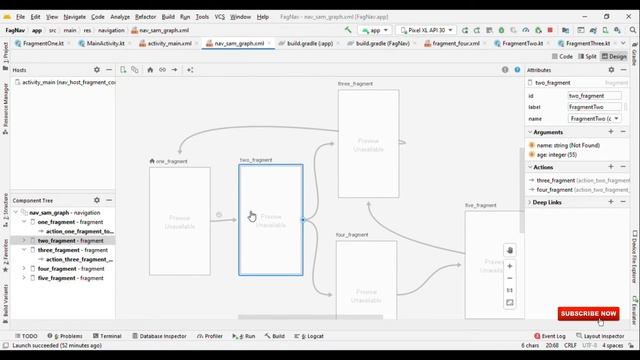Expand five_fragment in Component Tree
The width and height of the screenshot is (640, 360).
24,278
